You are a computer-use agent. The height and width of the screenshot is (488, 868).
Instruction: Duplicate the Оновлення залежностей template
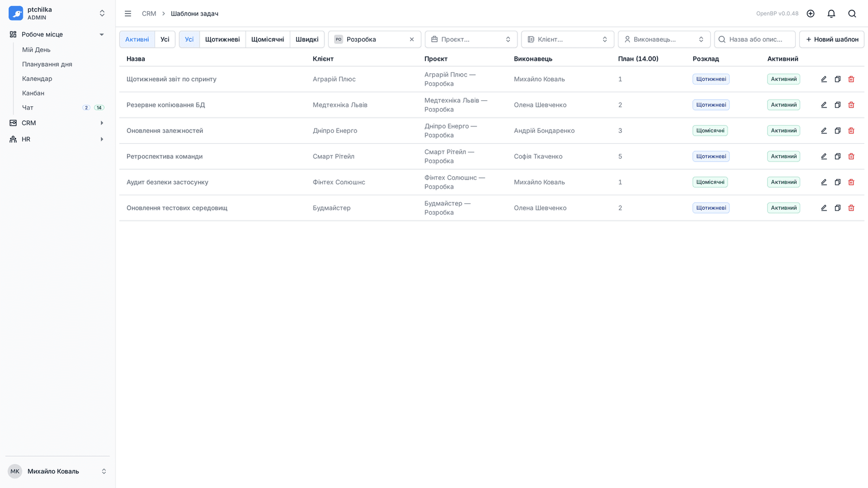[837, 131]
